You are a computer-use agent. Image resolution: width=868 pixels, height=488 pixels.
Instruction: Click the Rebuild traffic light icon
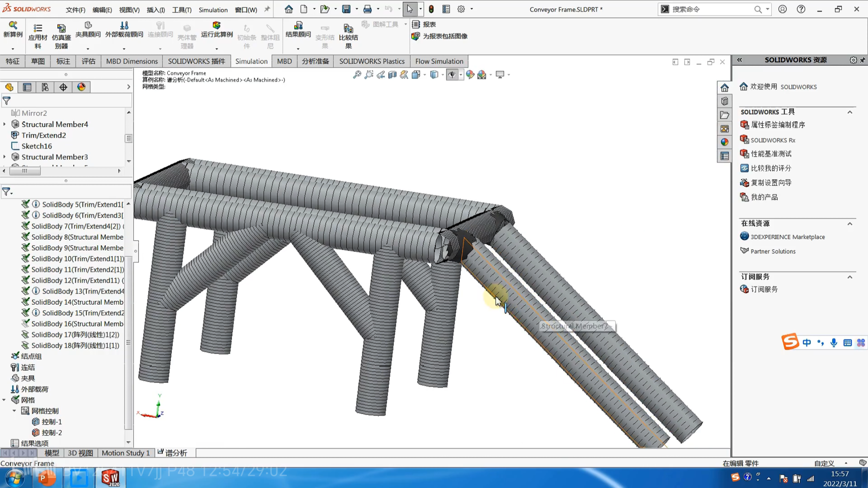(431, 9)
